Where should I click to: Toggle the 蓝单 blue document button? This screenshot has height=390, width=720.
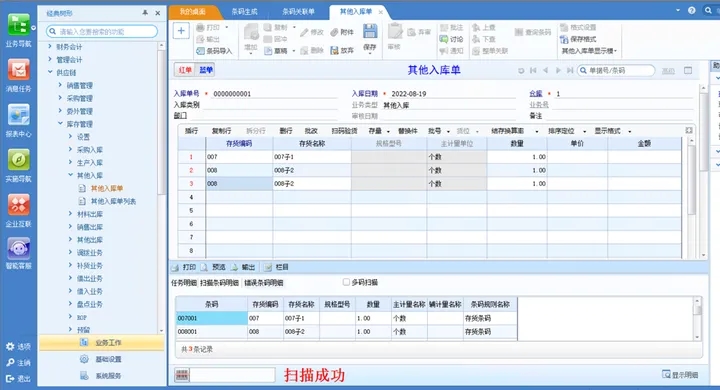pyautogui.click(x=206, y=70)
